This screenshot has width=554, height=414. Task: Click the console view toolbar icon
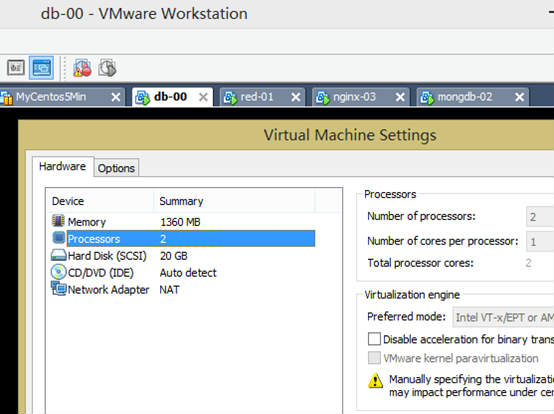tap(16, 67)
